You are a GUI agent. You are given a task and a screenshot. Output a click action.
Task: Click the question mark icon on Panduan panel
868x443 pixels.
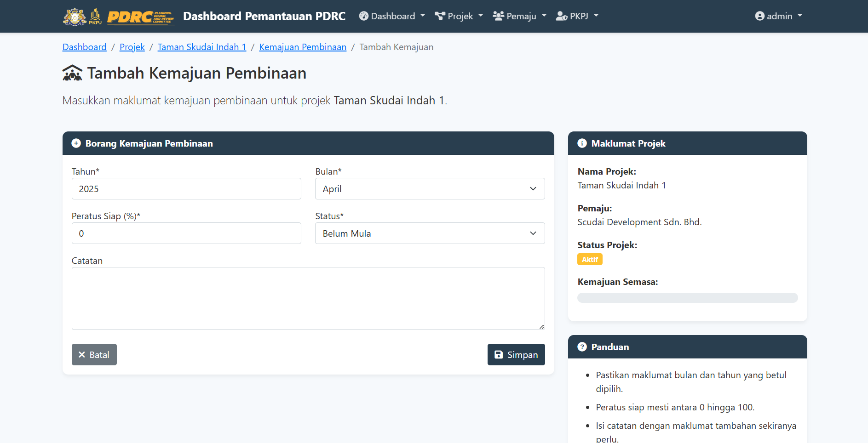582,347
